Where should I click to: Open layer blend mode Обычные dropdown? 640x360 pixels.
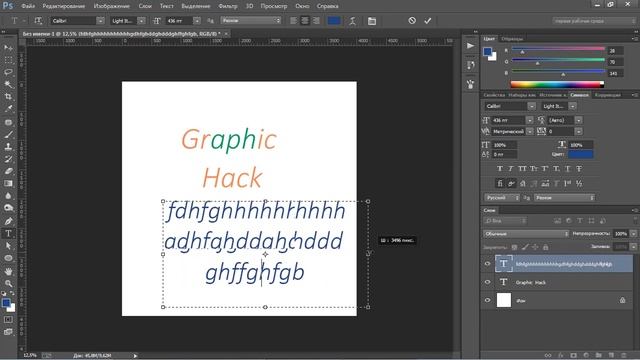(526, 233)
